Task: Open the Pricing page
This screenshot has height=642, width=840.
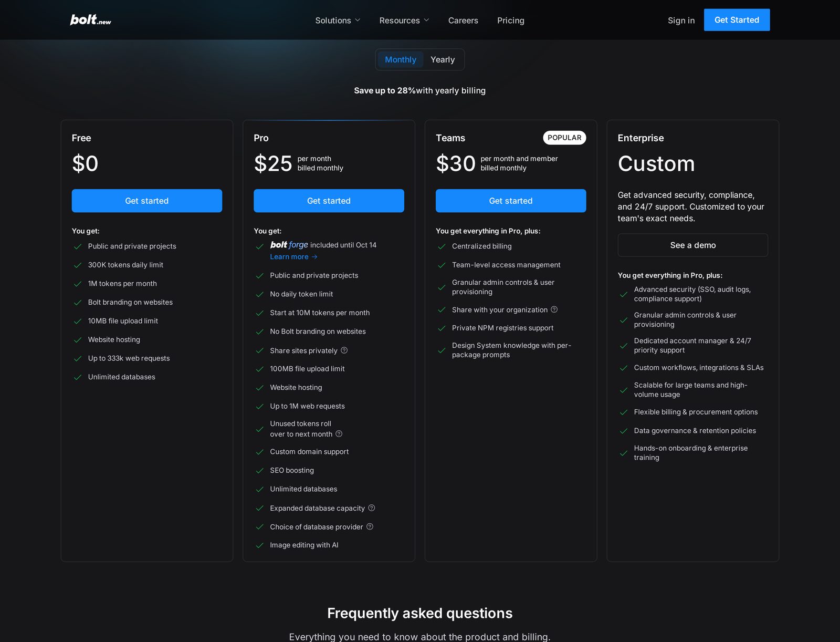Action: tap(511, 20)
